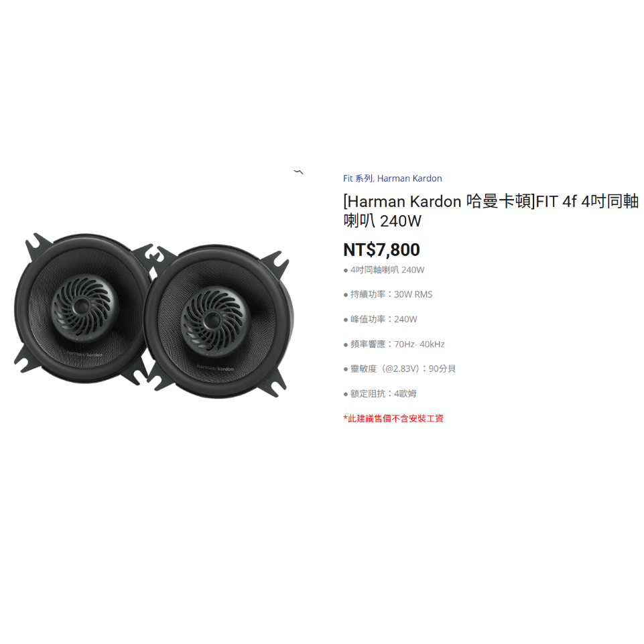
Task: Click the FIT 4f product title heading
Action: [x=491, y=210]
